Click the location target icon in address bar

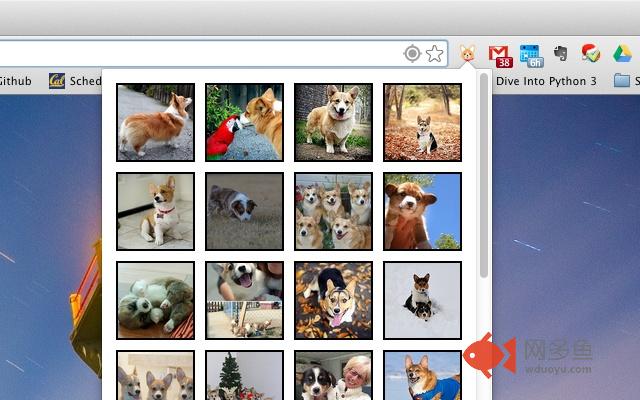(x=412, y=53)
